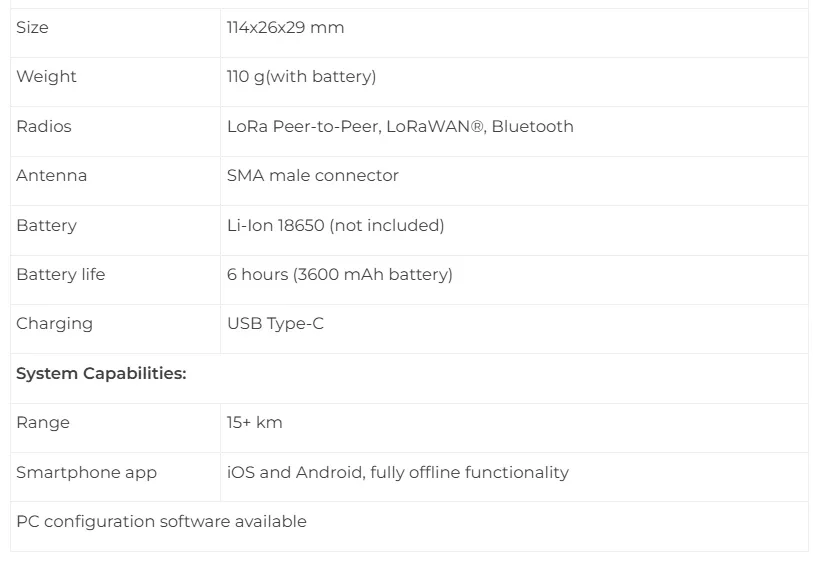Select the "114x26x29 mm" size value
Image resolution: width=819 pixels, height=570 pixels.
click(x=285, y=28)
